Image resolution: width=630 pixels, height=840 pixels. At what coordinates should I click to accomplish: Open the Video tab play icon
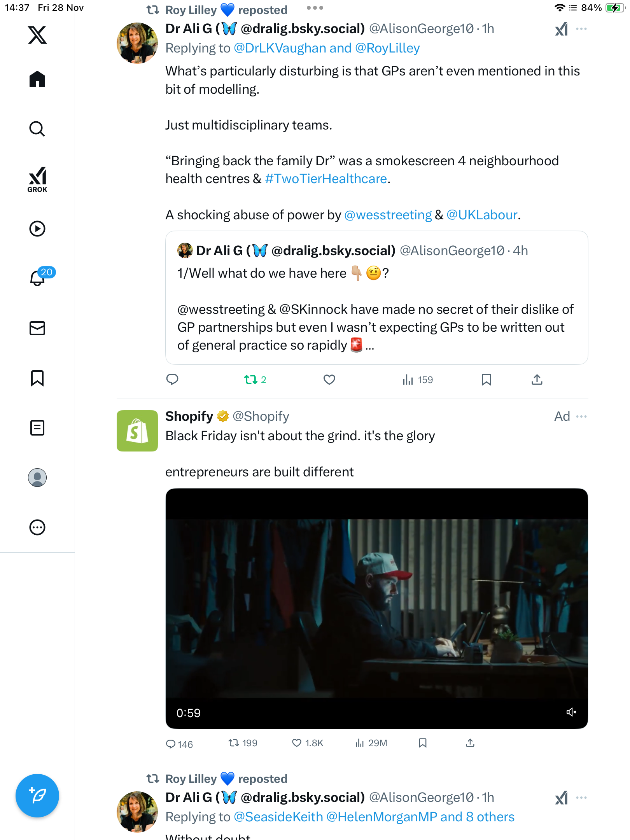[x=37, y=229]
